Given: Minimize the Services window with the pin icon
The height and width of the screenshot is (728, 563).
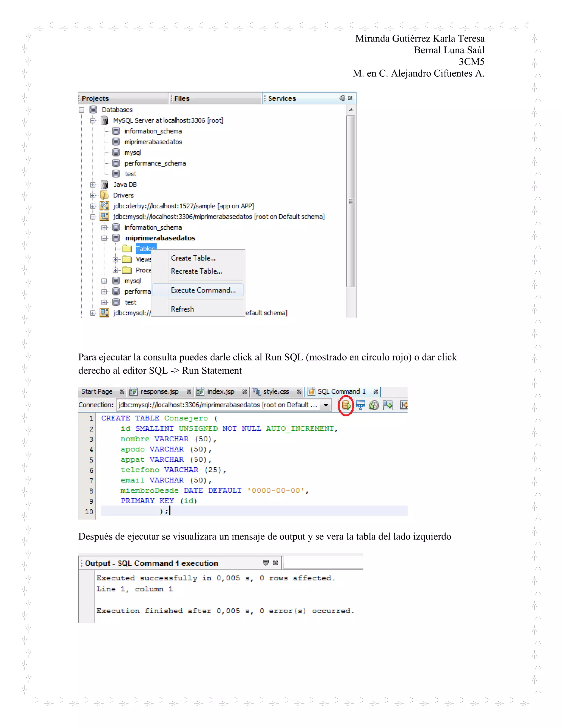Looking at the screenshot, I should (x=342, y=98).
